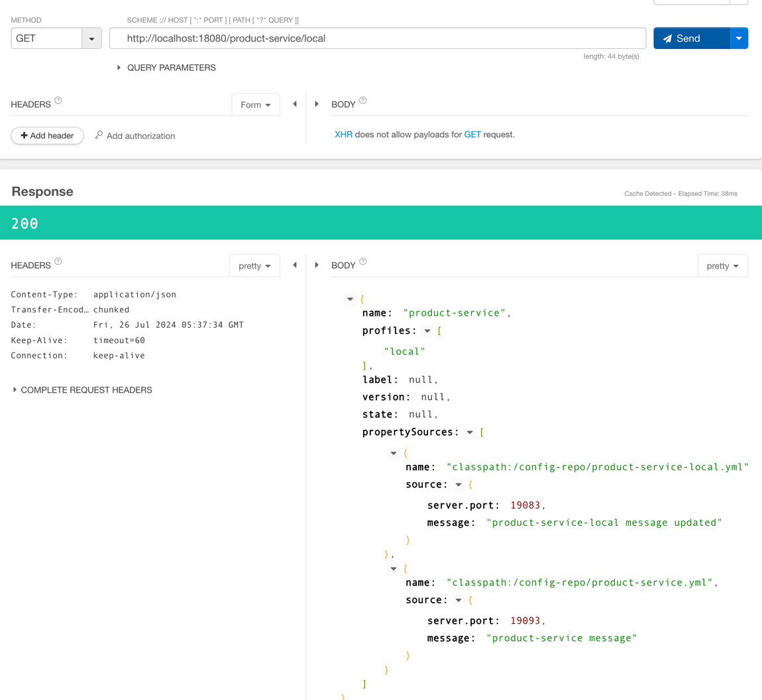Select classpath product-service.yml name value
This screenshot has width=762, height=700.
coord(579,583)
